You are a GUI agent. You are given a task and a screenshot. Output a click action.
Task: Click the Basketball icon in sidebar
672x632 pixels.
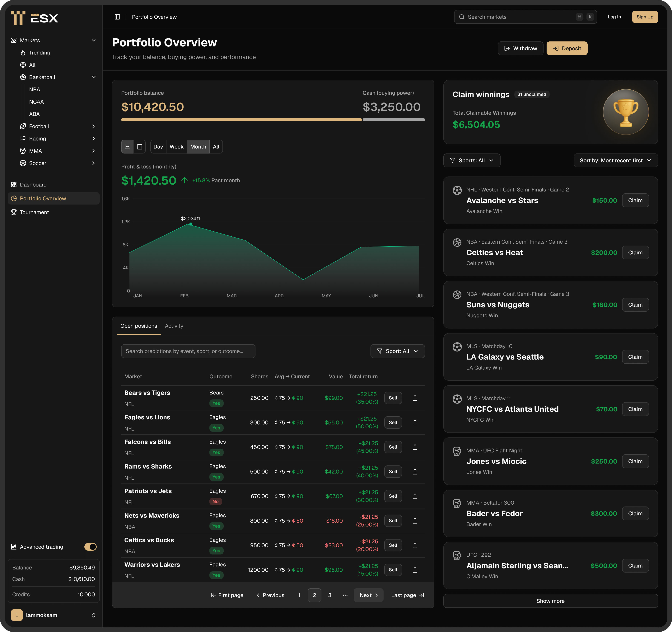(x=23, y=77)
